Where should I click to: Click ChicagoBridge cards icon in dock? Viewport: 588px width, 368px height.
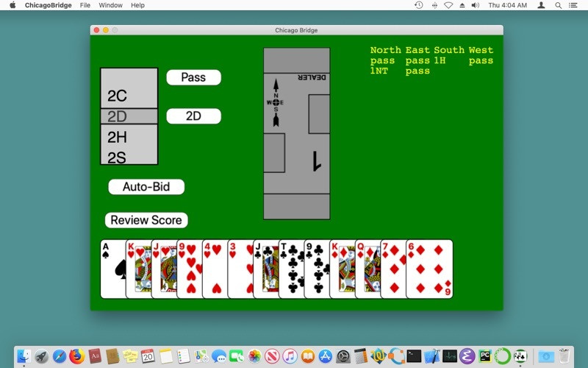coord(520,355)
